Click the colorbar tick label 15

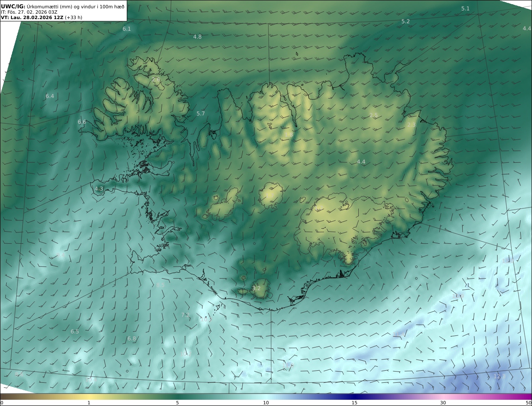coord(355,403)
